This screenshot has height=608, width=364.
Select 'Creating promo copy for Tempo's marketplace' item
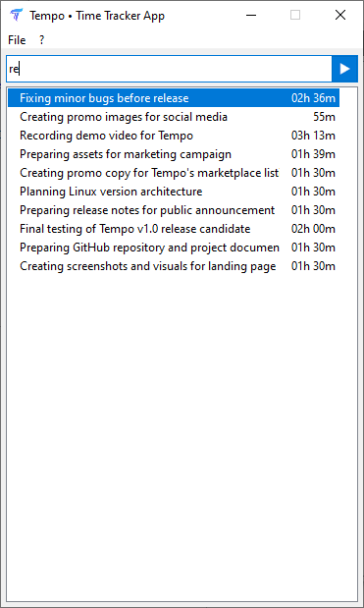click(174, 173)
